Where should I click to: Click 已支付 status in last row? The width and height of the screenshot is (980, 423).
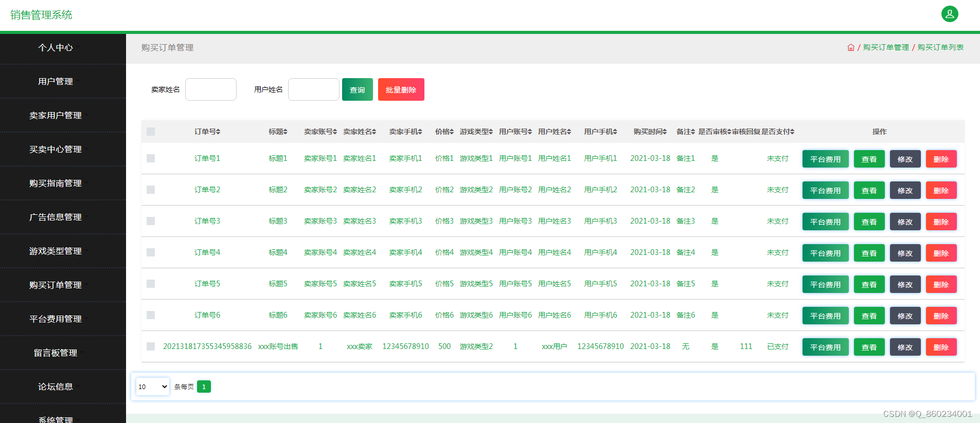pyautogui.click(x=778, y=346)
